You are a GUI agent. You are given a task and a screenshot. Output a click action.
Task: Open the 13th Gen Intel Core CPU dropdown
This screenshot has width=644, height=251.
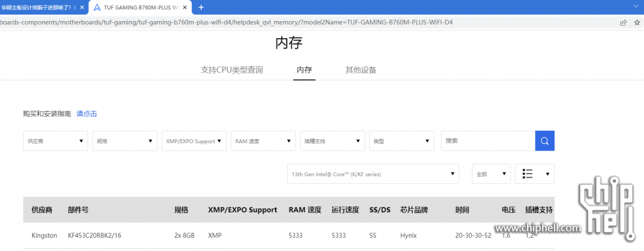[373, 173]
